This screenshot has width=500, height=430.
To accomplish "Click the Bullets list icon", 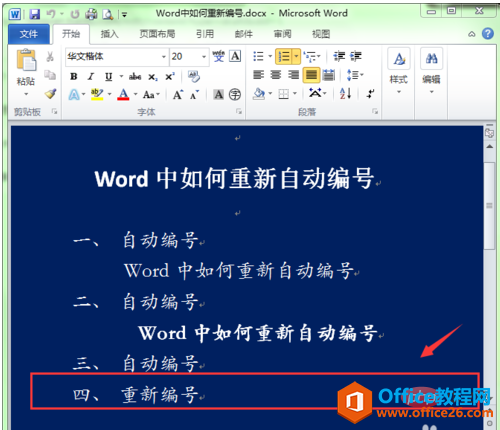I will coord(258,56).
